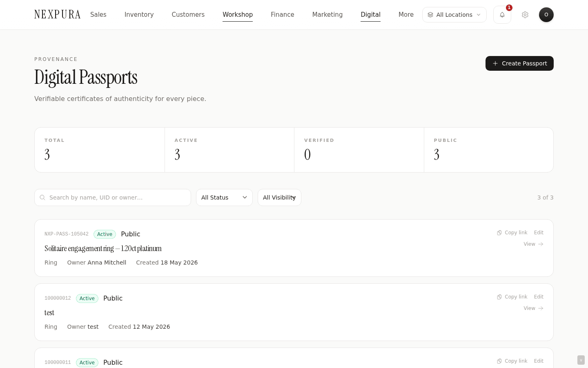588x368 pixels.
Task: Click the Created 12 May 2026 date
Action: click(139, 327)
